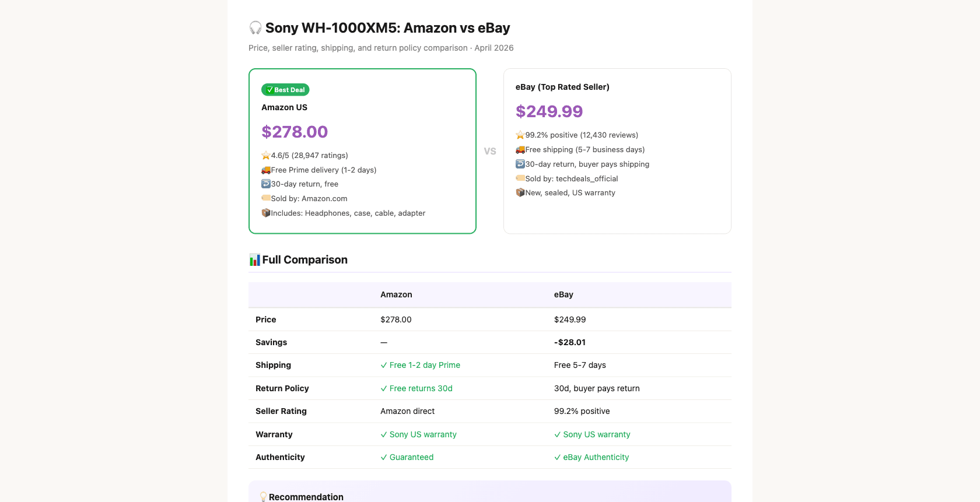Click the Authenticity row label
The image size is (980, 502).
(x=280, y=457)
